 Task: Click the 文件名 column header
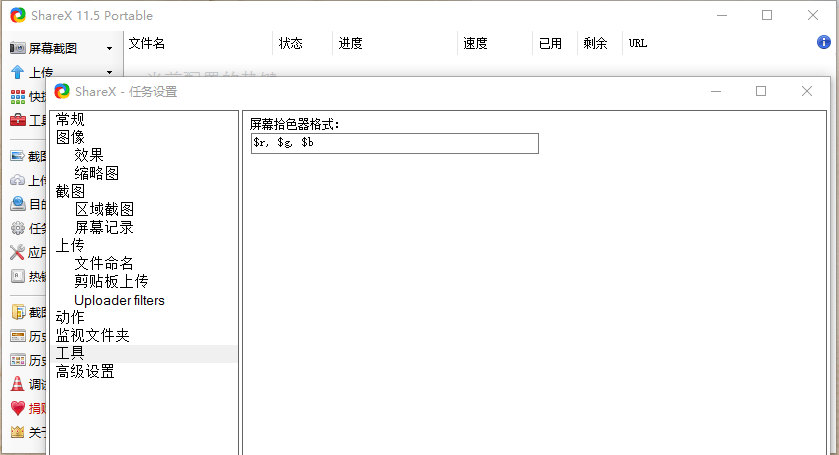tap(147, 43)
